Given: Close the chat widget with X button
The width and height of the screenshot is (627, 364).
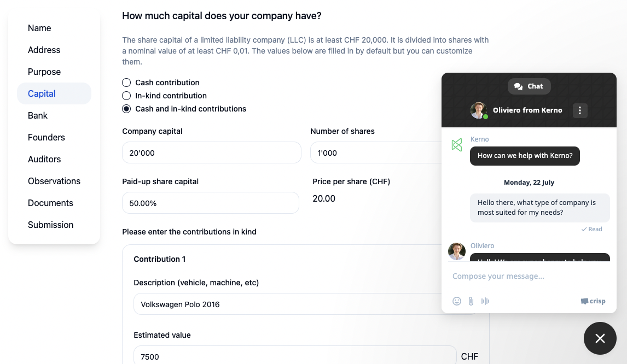Looking at the screenshot, I should 600,338.
